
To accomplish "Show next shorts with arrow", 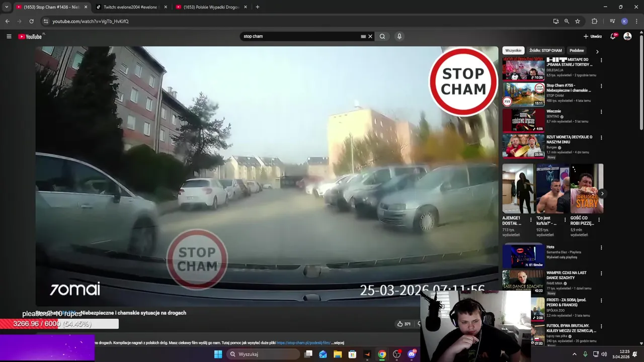I will point(602,194).
